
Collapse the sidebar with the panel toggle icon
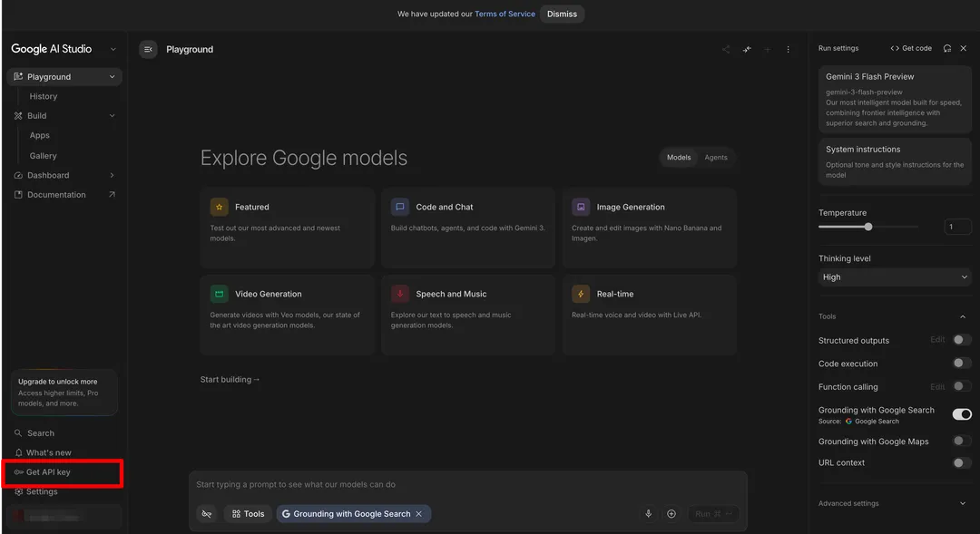point(148,49)
